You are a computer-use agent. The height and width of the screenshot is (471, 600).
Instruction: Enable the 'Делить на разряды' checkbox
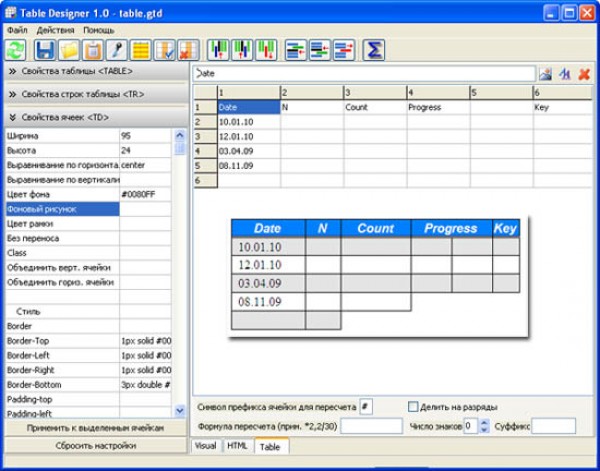pyautogui.click(x=413, y=407)
